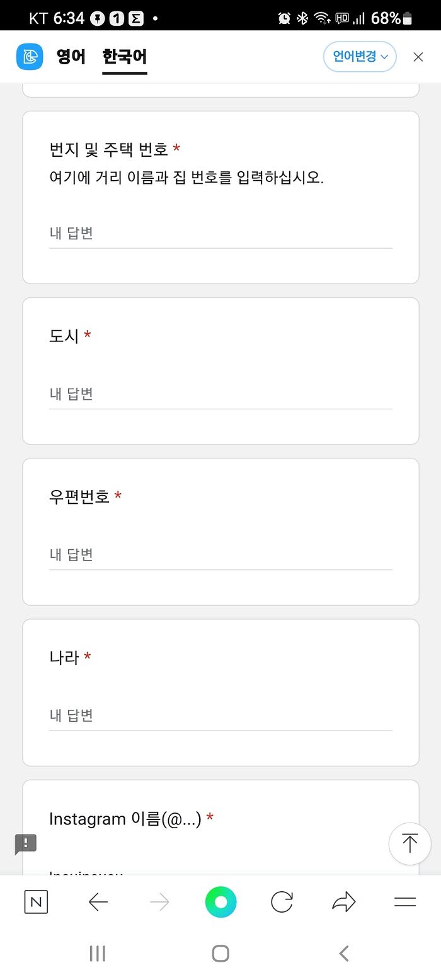The width and height of the screenshot is (441, 980).
Task: Click the 나라 answer field
Action: pyautogui.click(x=220, y=715)
